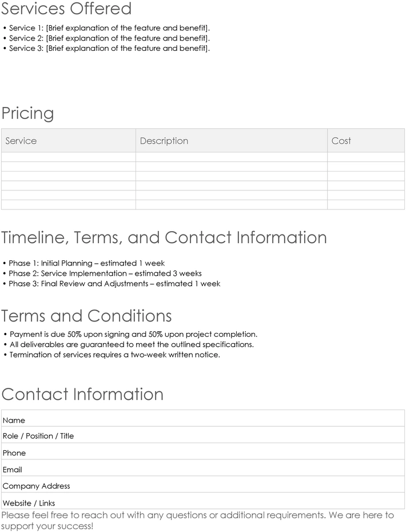Click the Cost column header cell
Image resolution: width=406 pixels, height=532 pixels.
366,141
